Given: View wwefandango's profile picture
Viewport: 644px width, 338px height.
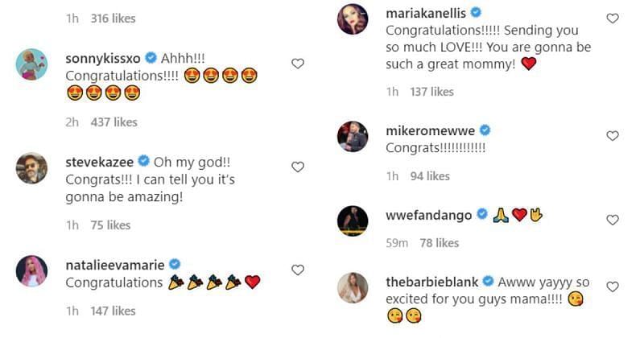Looking at the screenshot, I should [353, 221].
